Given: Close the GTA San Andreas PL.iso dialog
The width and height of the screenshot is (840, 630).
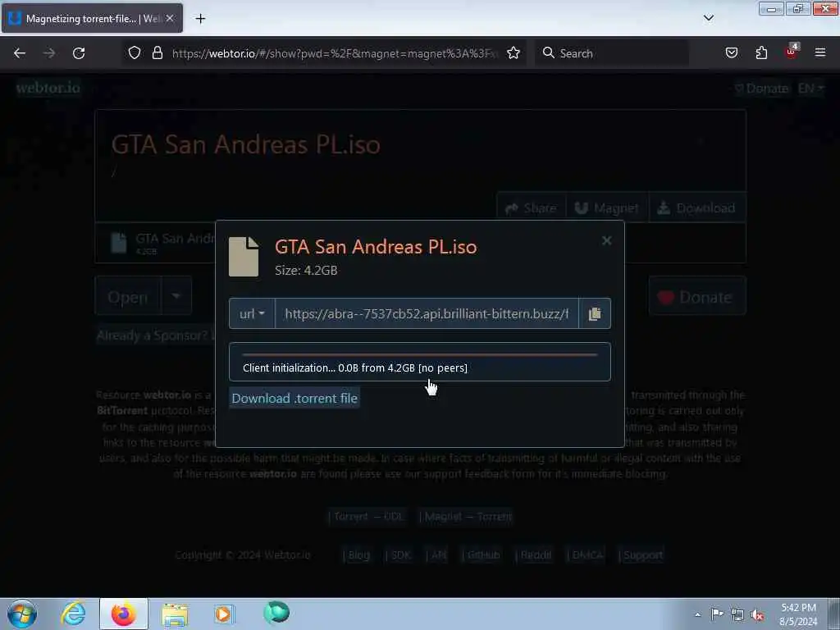Looking at the screenshot, I should pyautogui.click(x=606, y=240).
